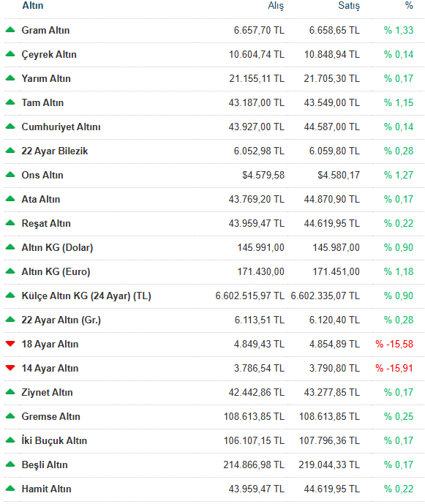
Task: Click the Satış column header
Action: point(349,6)
